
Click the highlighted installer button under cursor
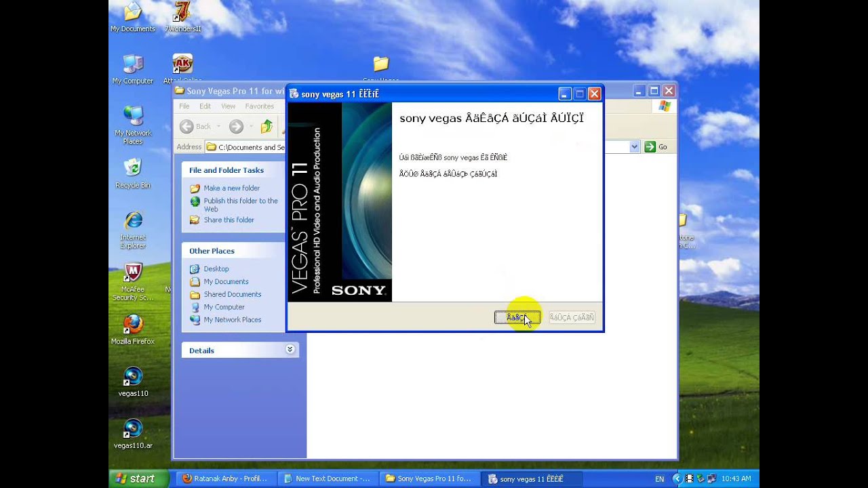tap(517, 317)
